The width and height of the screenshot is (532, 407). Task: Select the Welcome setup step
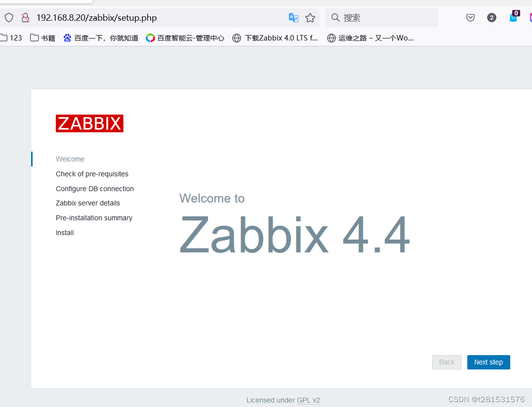click(x=70, y=159)
